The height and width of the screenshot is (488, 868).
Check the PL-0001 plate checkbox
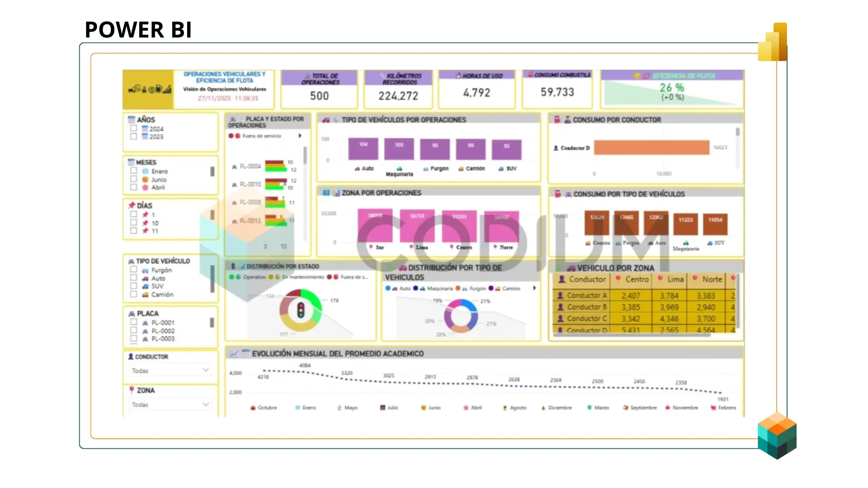pyautogui.click(x=133, y=322)
